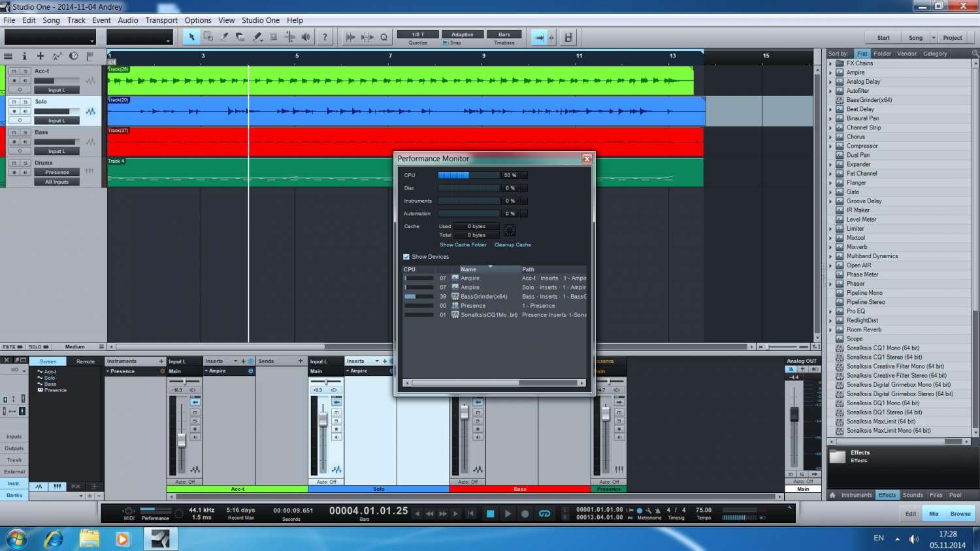Open the Adaptive snap mode dropdown
980x551 pixels.
coord(463,34)
